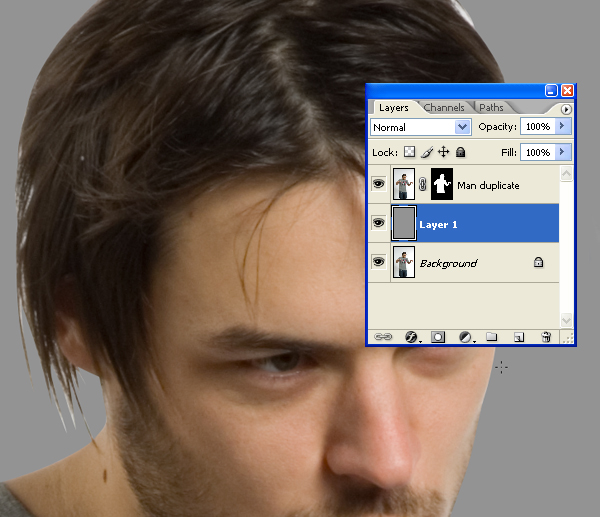600x517 pixels.
Task: Switch to the Channels tab
Action: pos(444,108)
